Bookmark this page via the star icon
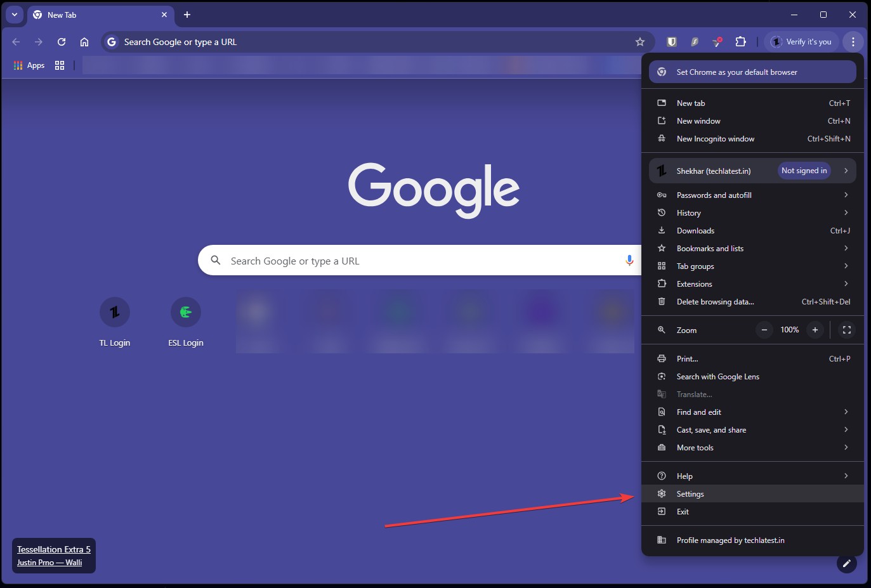Image resolution: width=871 pixels, height=588 pixels. [640, 41]
